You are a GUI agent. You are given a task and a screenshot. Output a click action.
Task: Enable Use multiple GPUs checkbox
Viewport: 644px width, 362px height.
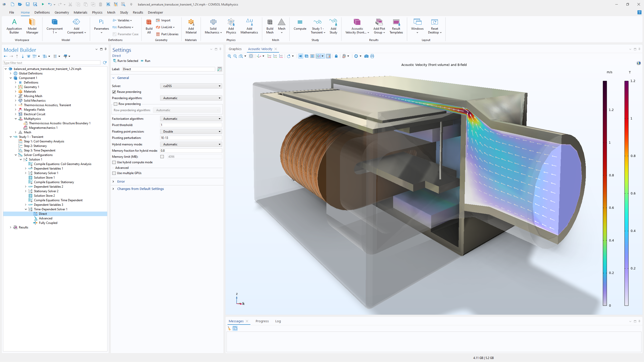tap(114, 173)
